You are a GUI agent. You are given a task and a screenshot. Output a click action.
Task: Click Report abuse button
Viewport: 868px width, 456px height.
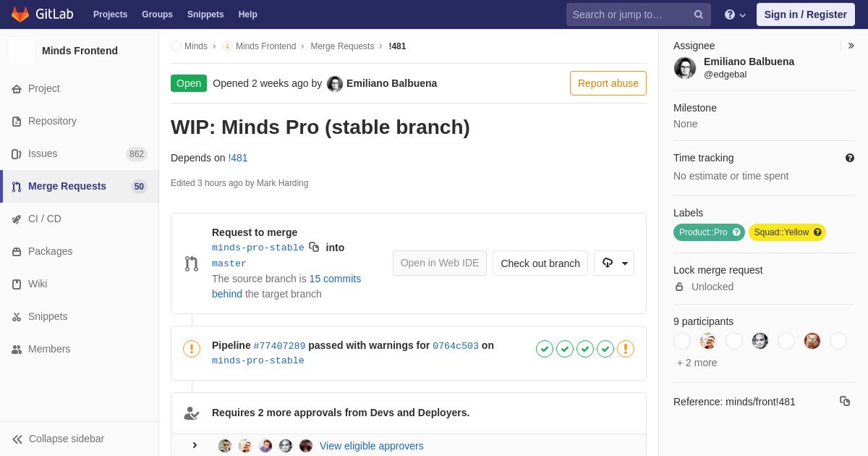click(x=608, y=83)
